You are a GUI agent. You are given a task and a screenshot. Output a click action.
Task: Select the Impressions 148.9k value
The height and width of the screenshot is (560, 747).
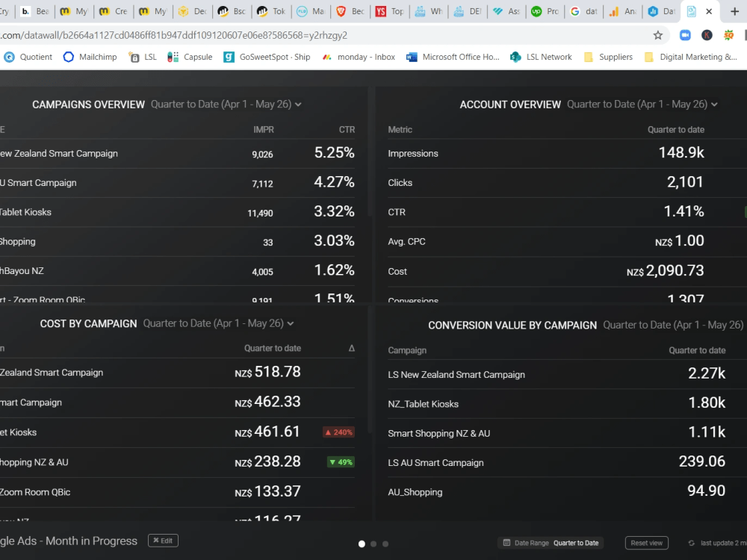681,153
